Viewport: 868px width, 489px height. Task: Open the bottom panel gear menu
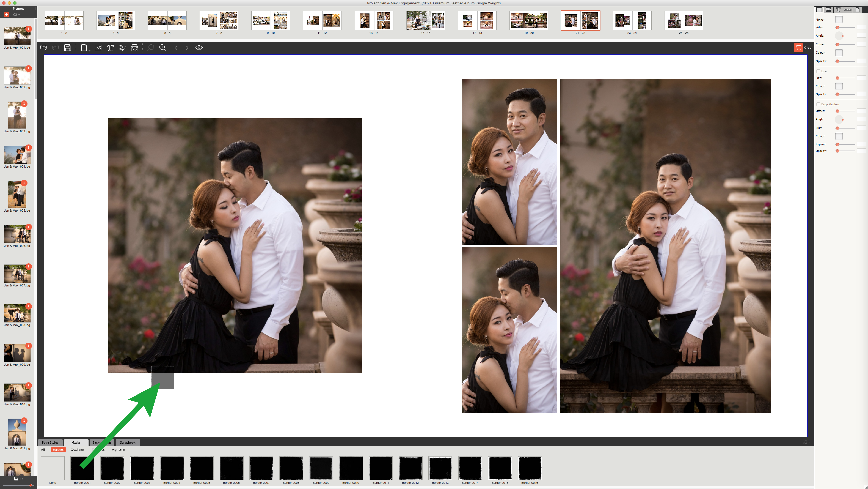[806, 442]
